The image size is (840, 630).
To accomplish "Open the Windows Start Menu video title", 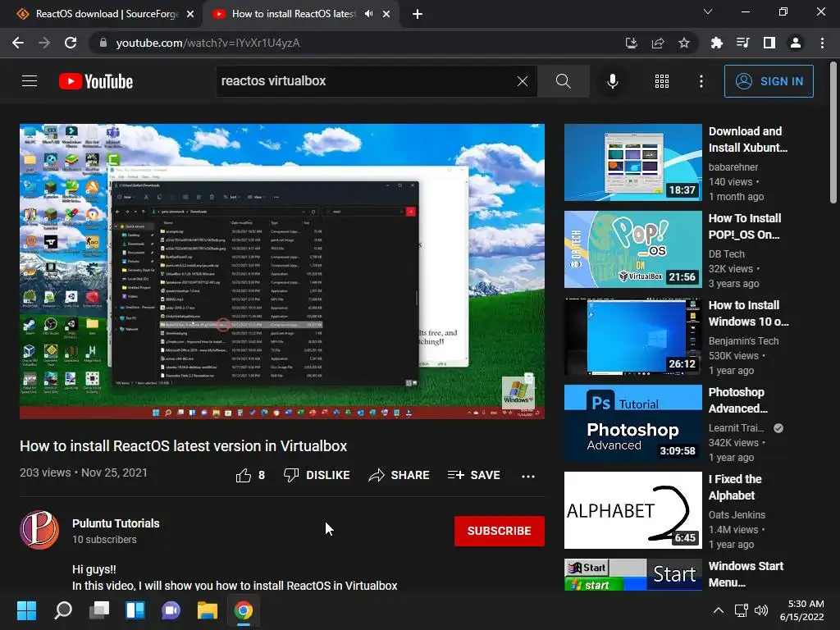I will [x=746, y=574].
